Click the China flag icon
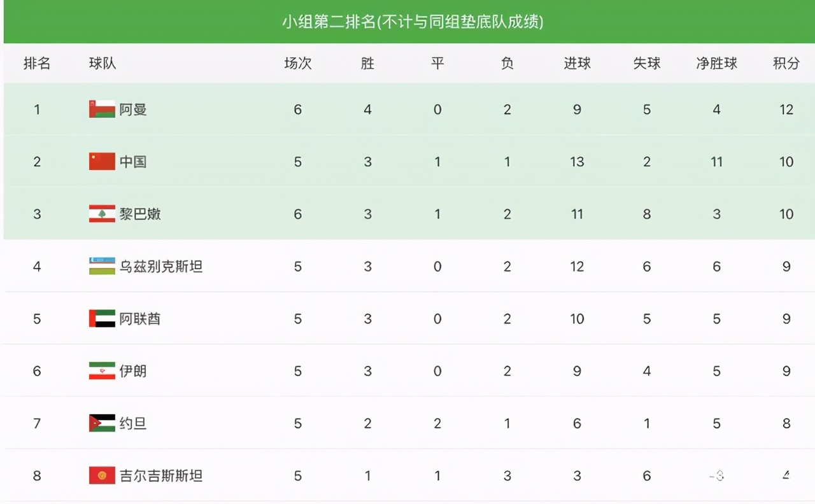The height and width of the screenshot is (504, 815). (102, 162)
